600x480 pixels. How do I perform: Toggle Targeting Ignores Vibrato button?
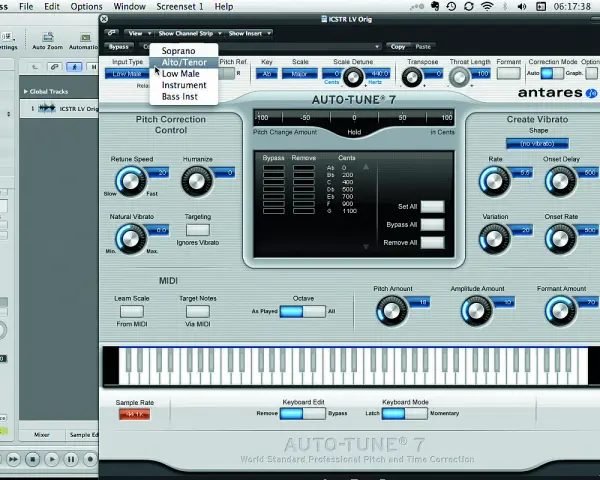[197, 230]
